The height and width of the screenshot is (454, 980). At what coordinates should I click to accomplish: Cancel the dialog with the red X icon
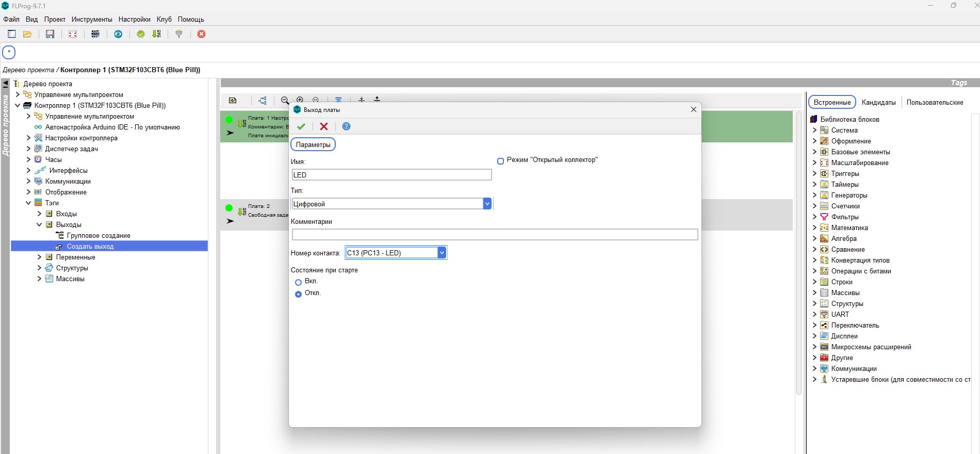tap(324, 126)
